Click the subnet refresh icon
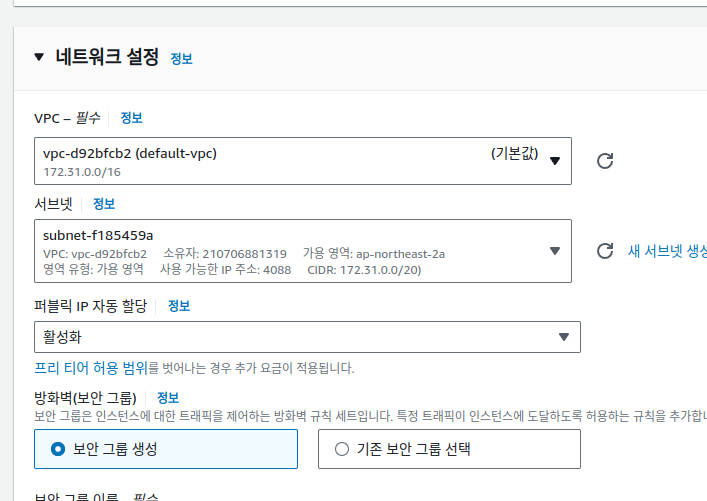 coord(604,251)
